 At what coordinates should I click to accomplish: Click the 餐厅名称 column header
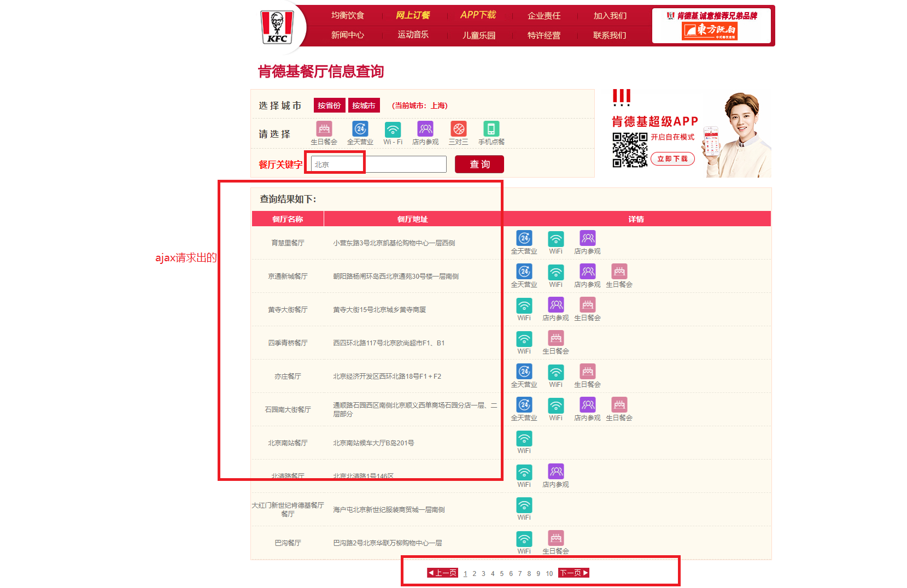288,219
